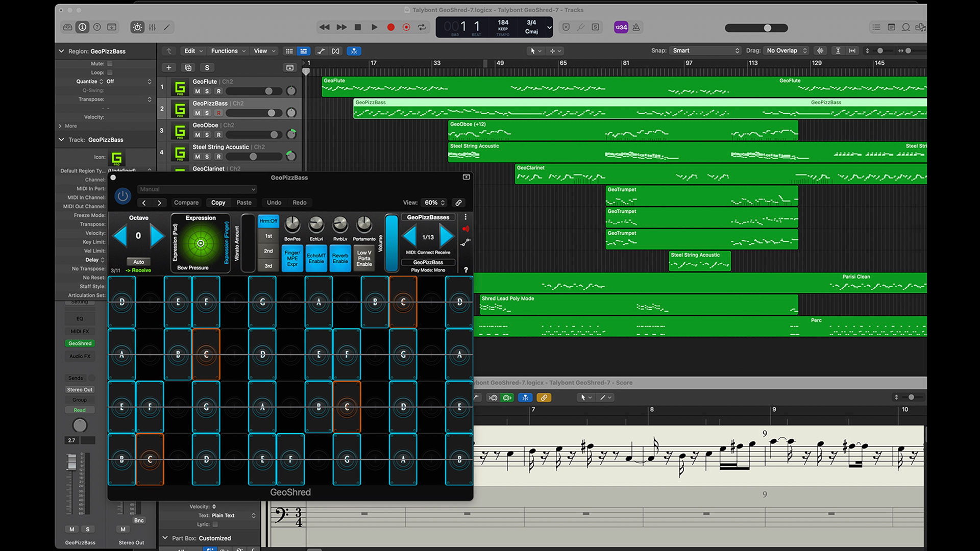Click the Fast Forward transport button
Viewport: 980px width, 551px height.
(341, 27)
